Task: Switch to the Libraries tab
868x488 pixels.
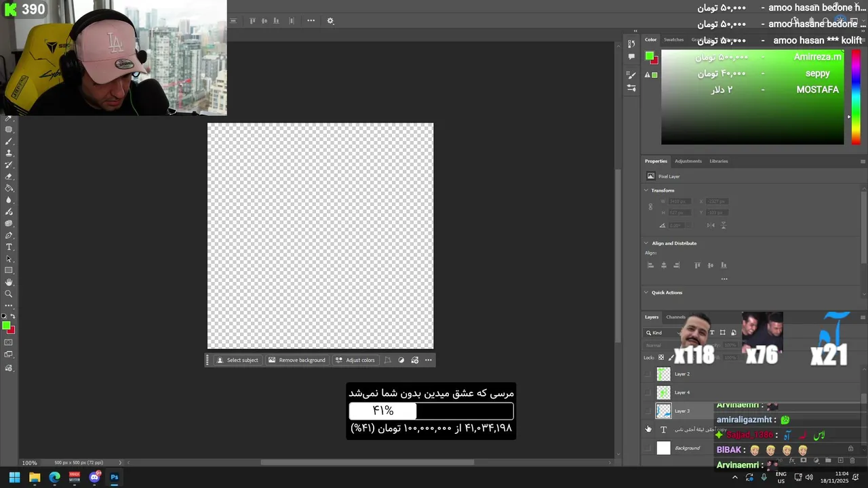Action: (x=718, y=161)
